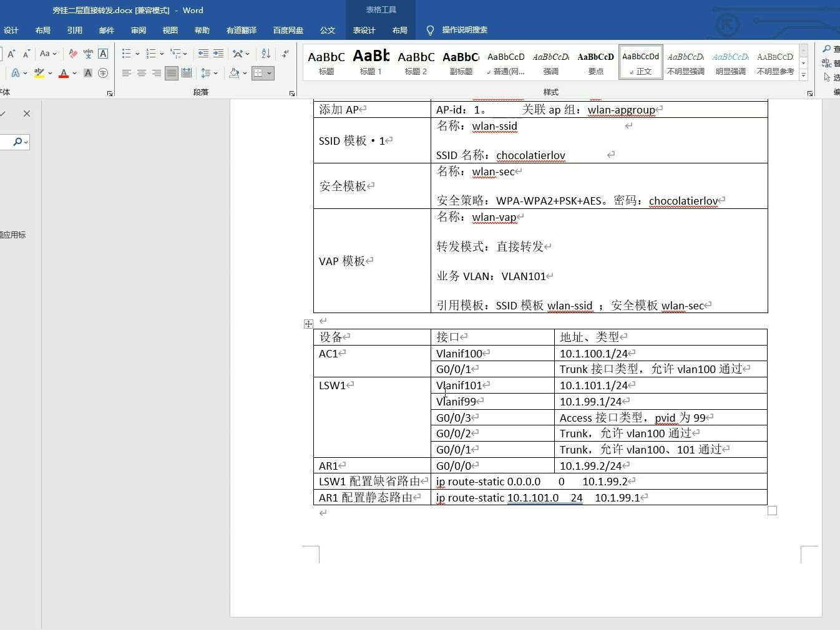Image resolution: width=840 pixels, height=630 pixels.
Task: Apply the 标题 1 style
Action: pyautogui.click(x=371, y=61)
